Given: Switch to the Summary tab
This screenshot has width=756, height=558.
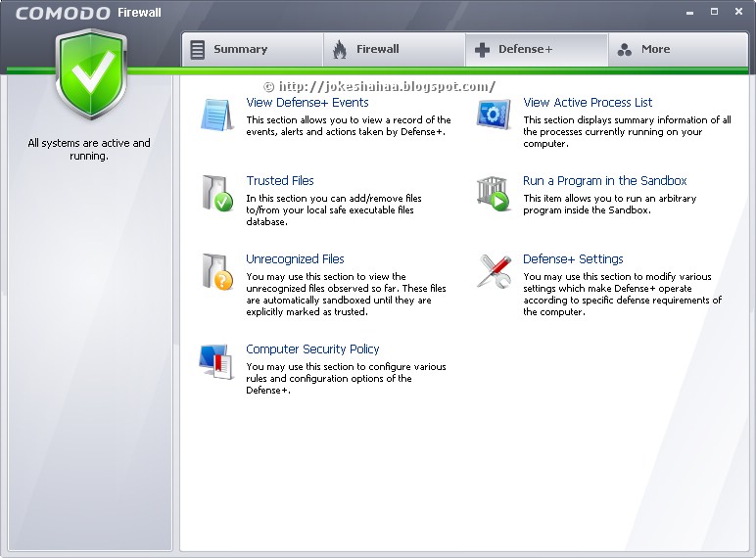Looking at the screenshot, I should coord(252,49).
